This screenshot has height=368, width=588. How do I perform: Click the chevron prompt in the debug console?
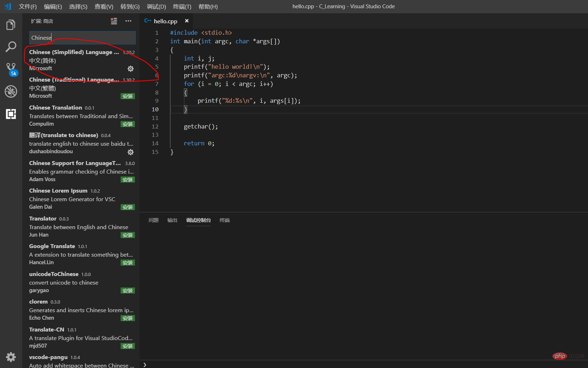click(x=145, y=365)
